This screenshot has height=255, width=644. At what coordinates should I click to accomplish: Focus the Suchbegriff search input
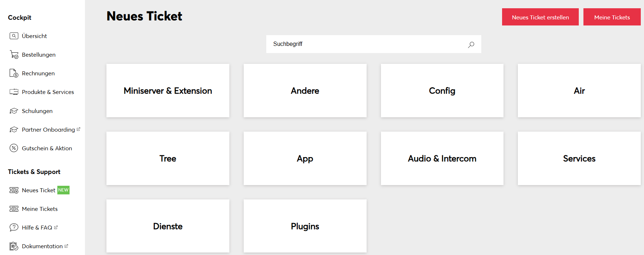point(366,44)
